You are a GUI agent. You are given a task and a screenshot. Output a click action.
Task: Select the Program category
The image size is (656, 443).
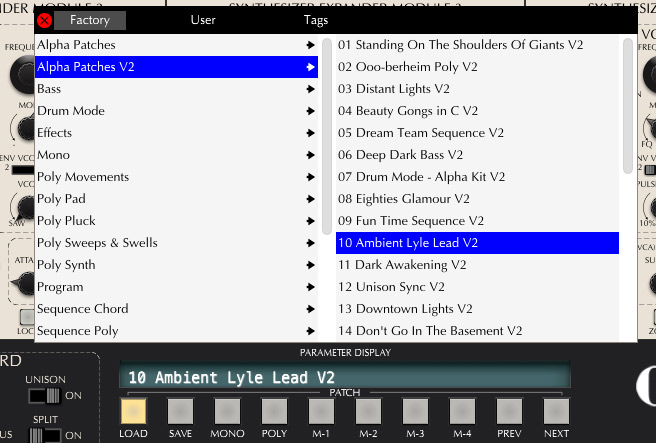(x=176, y=287)
